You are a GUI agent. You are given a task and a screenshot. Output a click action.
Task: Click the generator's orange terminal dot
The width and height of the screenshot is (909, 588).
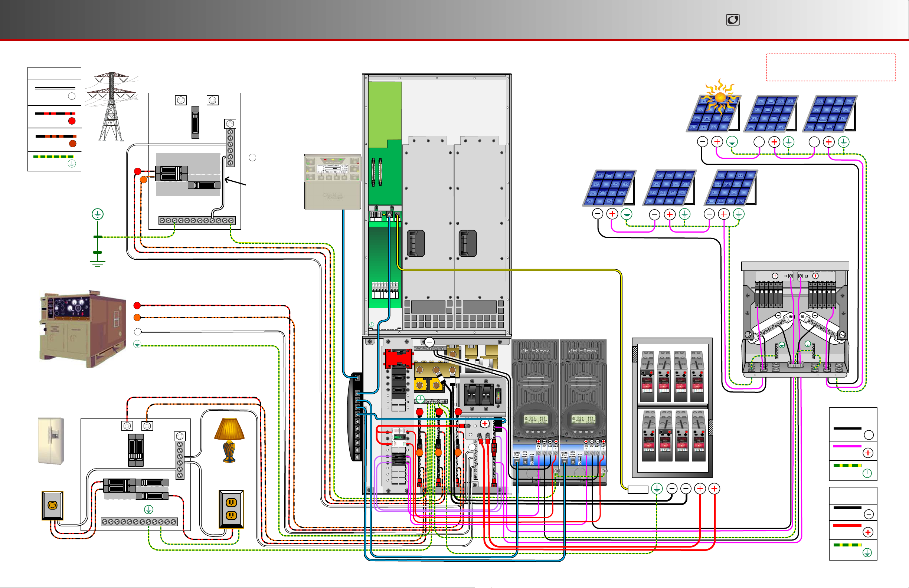coord(137,317)
